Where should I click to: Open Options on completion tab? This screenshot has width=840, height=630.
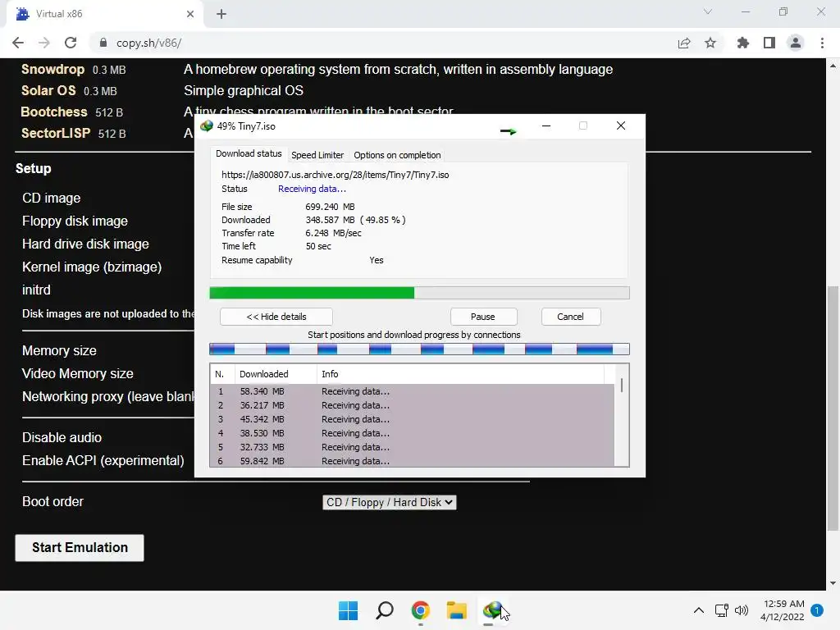(397, 155)
